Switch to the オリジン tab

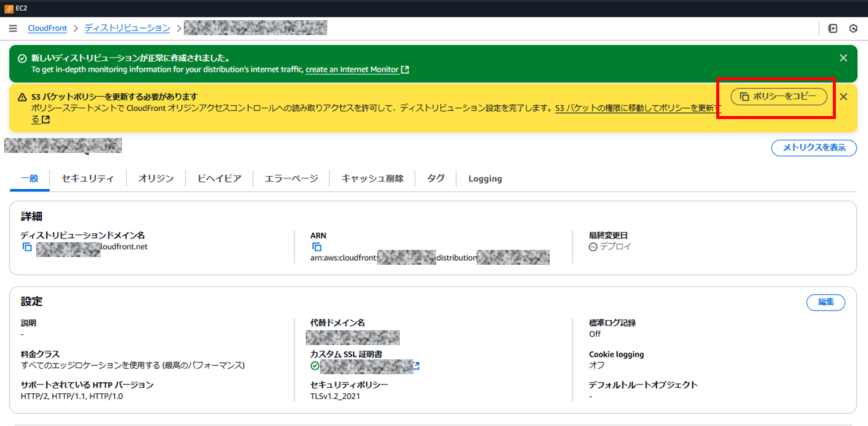point(156,178)
